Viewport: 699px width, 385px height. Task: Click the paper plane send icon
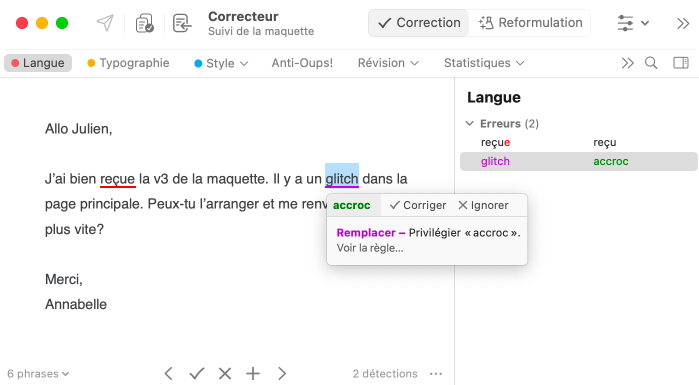point(105,23)
